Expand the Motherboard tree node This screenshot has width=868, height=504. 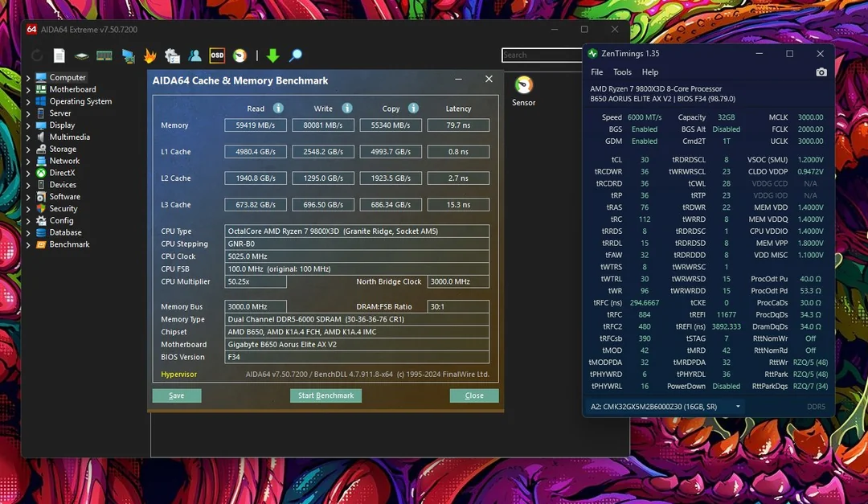coord(28,89)
